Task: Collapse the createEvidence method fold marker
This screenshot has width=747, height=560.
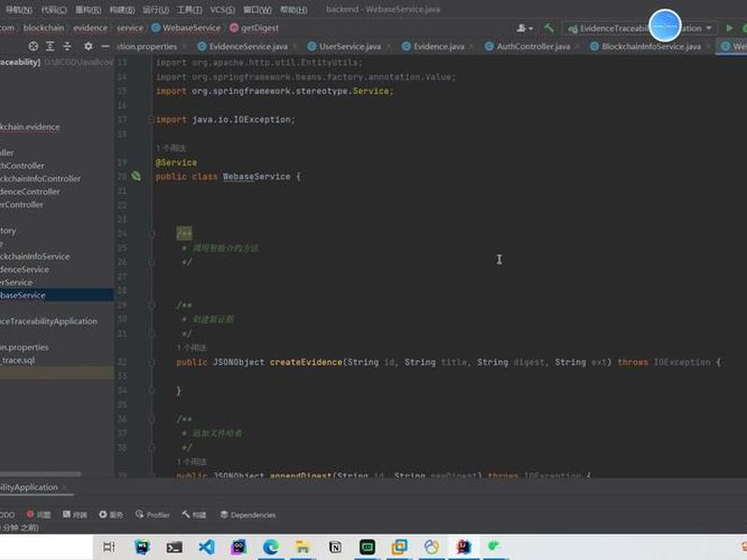Action: click(x=151, y=362)
